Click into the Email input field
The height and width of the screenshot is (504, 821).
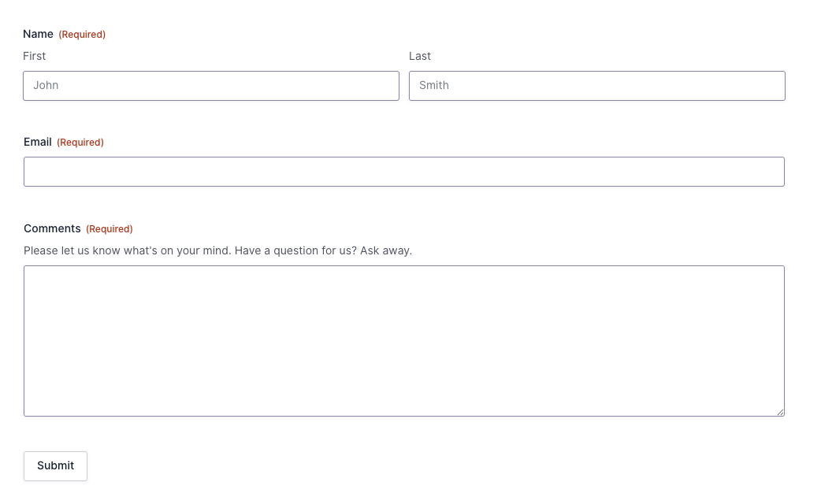[x=403, y=172]
